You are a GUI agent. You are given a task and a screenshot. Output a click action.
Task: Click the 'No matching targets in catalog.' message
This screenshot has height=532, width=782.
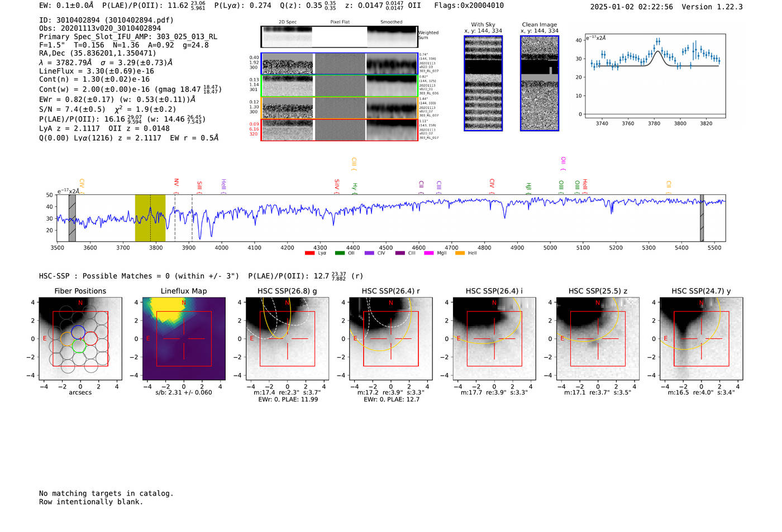click(x=106, y=493)
